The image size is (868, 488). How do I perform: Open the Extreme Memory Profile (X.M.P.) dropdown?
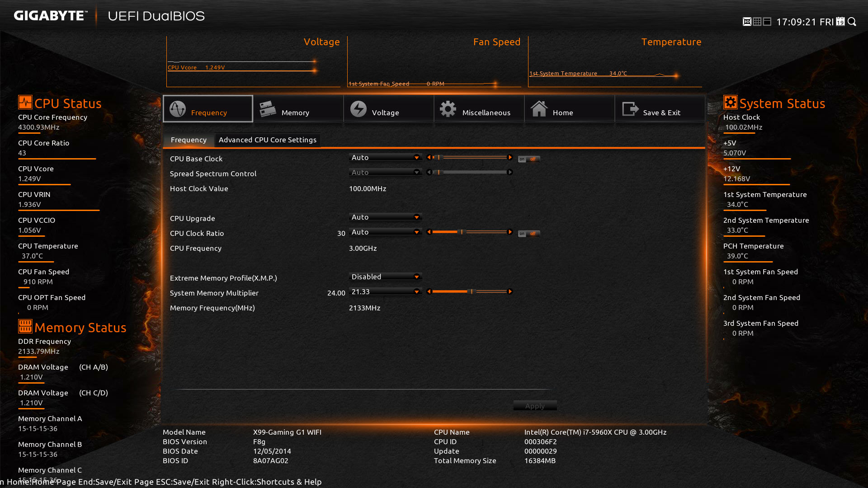(386, 277)
